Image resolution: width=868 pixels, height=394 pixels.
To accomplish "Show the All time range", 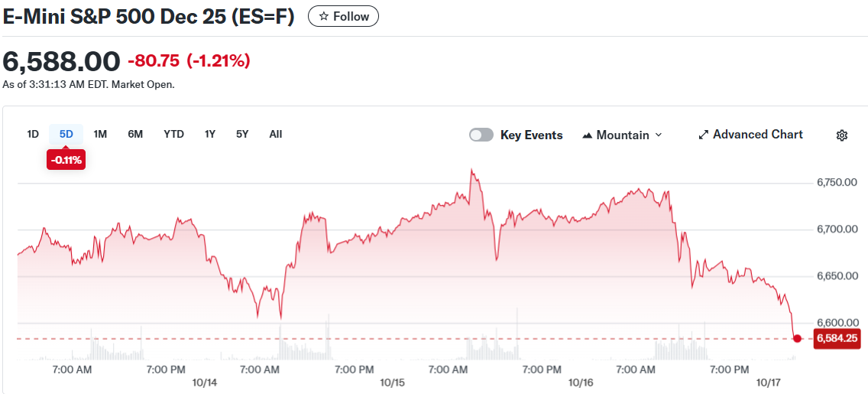I will (276, 134).
